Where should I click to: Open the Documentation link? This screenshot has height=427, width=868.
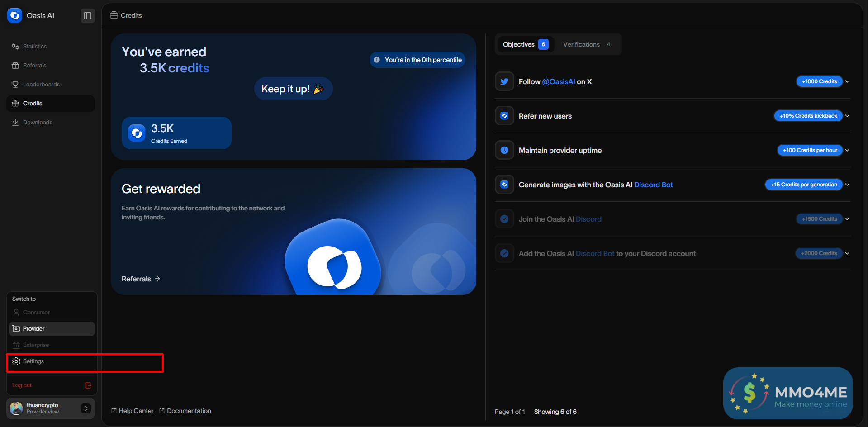point(185,411)
